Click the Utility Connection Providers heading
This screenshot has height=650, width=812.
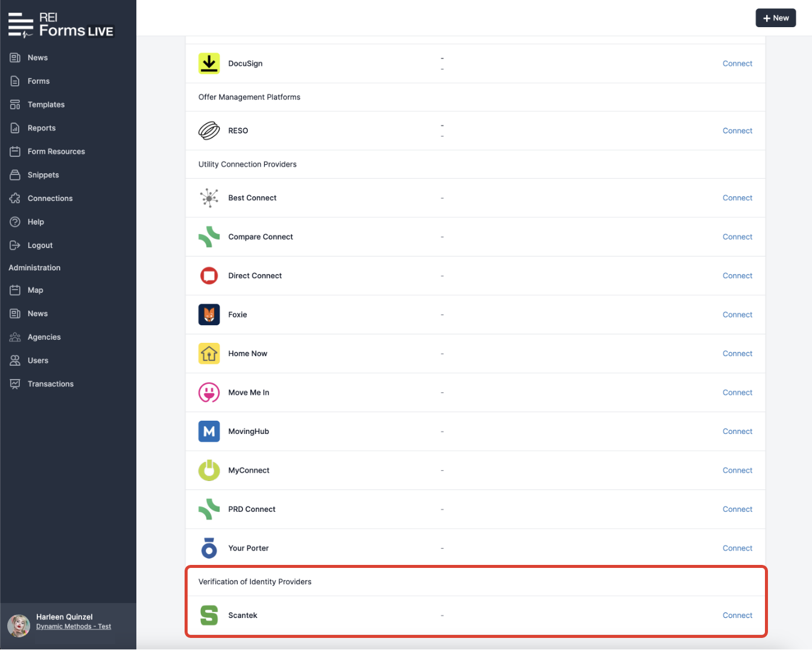click(247, 165)
